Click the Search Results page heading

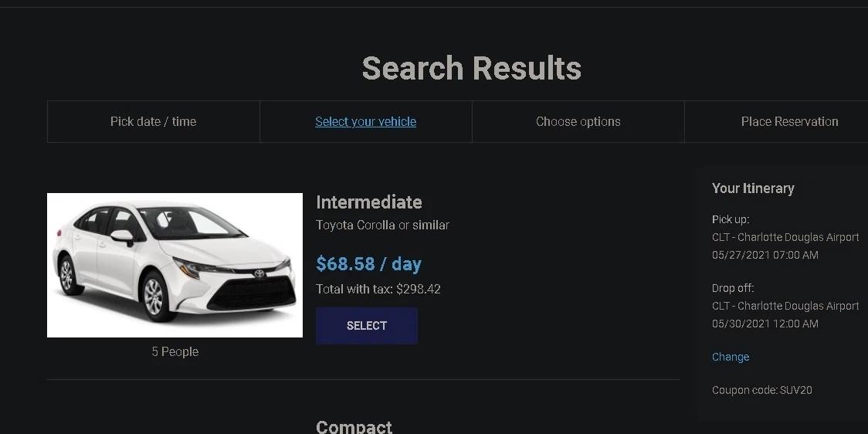(x=471, y=68)
